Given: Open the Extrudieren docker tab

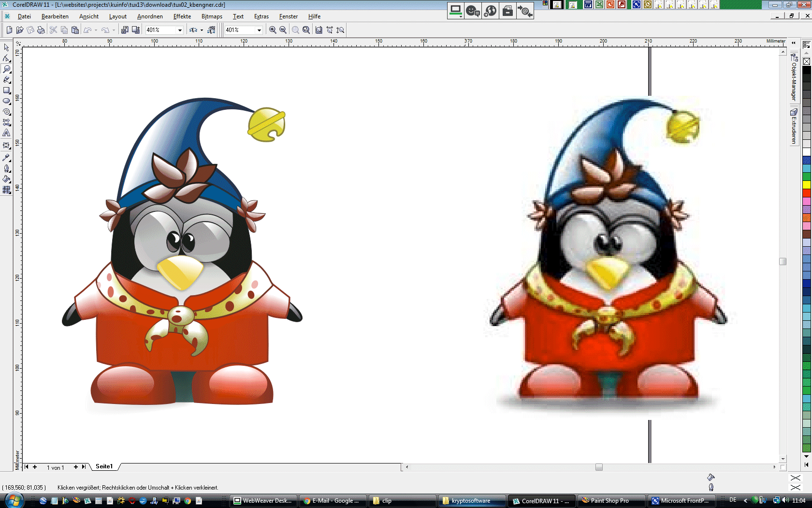Looking at the screenshot, I should (x=794, y=126).
